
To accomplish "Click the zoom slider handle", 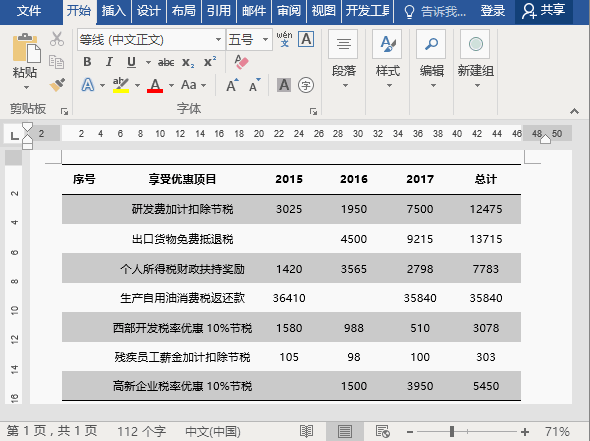I will [x=452, y=431].
